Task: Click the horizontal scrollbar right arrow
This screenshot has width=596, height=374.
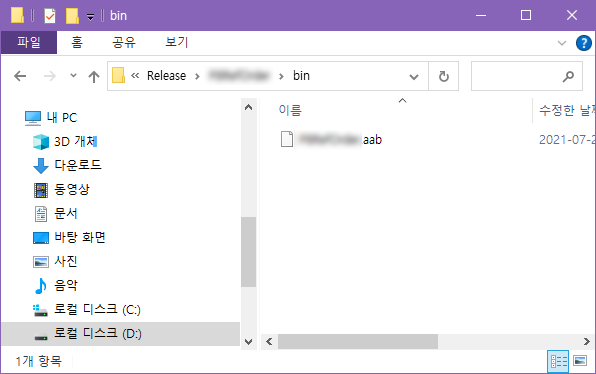Action: (587, 341)
